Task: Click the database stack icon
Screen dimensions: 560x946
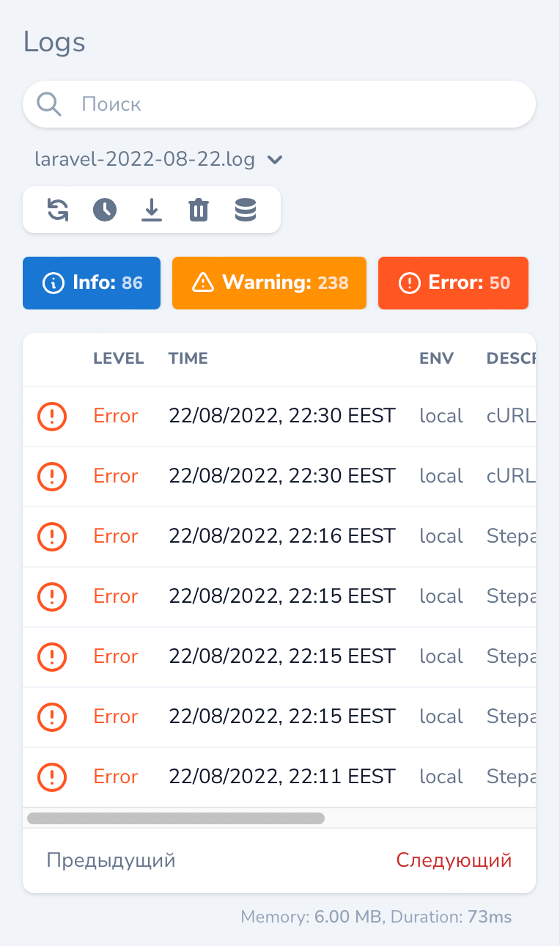Action: (246, 210)
